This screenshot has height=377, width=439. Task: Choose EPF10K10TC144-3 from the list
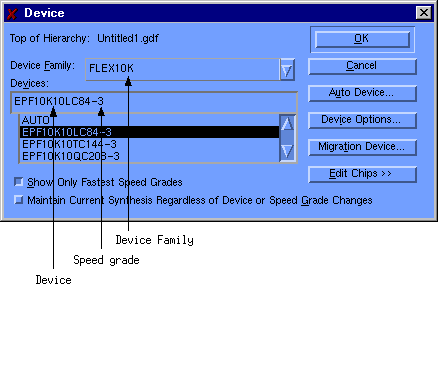tap(149, 144)
